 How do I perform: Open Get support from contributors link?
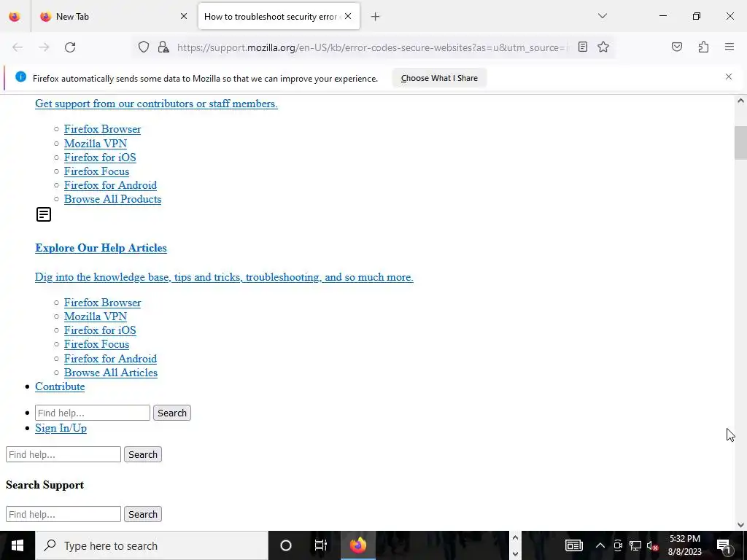pyautogui.click(x=156, y=104)
